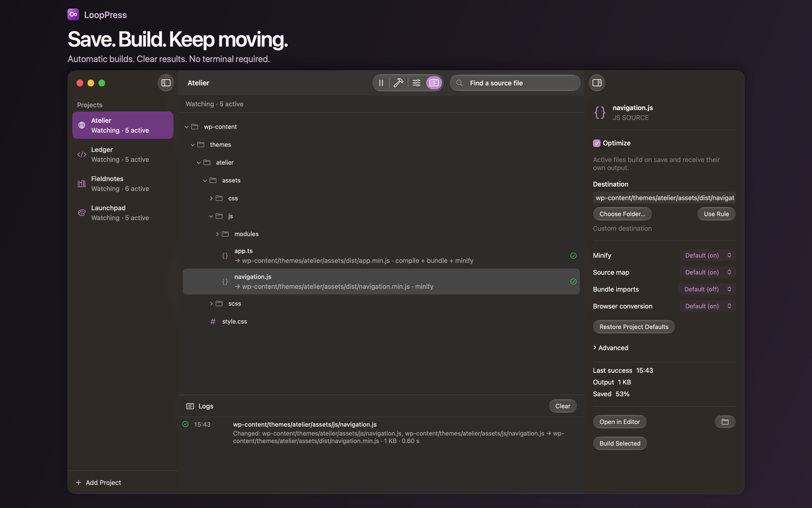
Task: Collapse the wp-content folder chevron
Action: 187,127
